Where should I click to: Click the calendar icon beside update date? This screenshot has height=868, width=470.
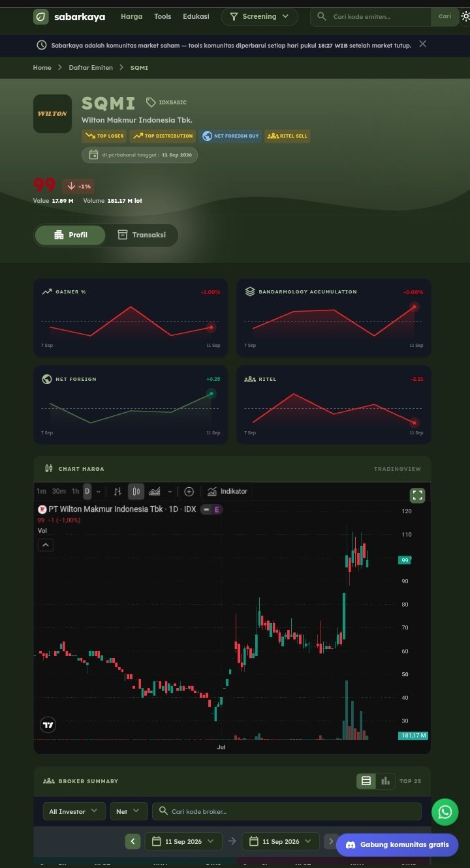(93, 155)
